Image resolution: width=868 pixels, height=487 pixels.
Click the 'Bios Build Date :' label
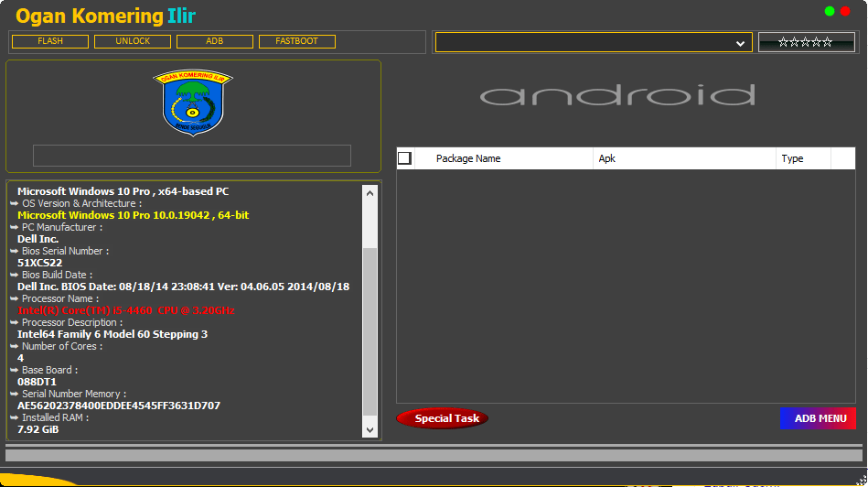[x=57, y=275]
